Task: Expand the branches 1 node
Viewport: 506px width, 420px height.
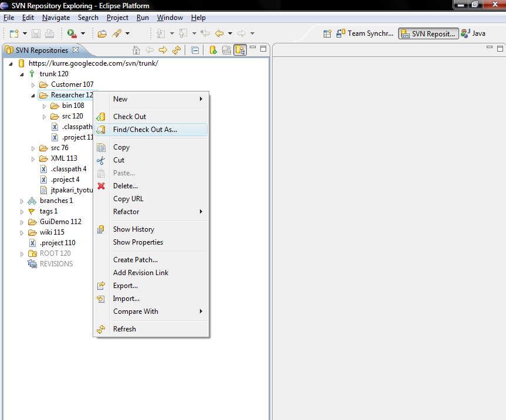Action: (22, 201)
